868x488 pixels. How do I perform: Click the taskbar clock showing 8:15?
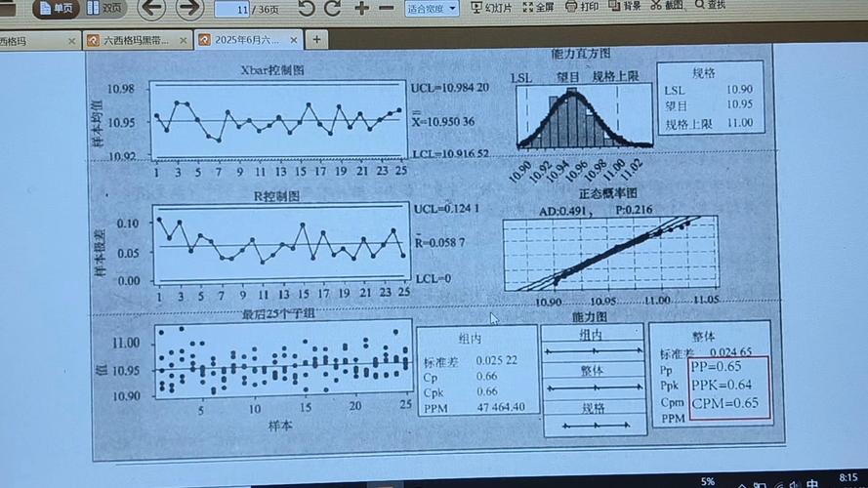(x=848, y=478)
